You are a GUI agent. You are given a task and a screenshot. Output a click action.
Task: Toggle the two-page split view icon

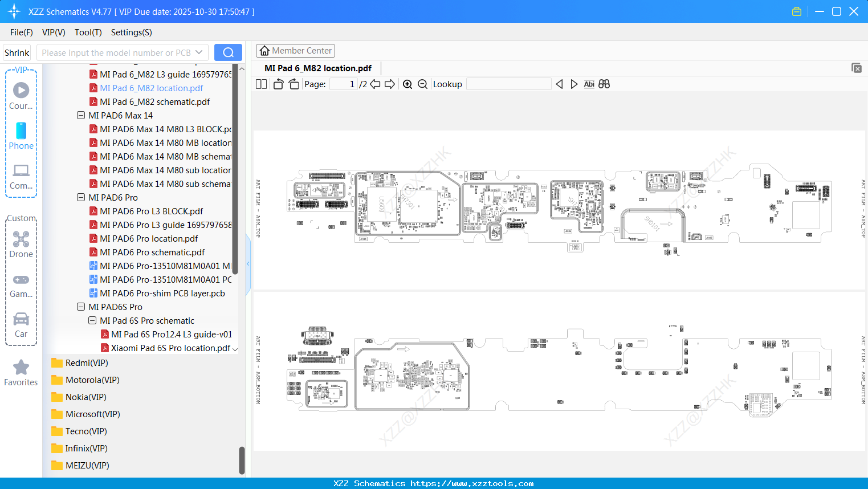pyautogui.click(x=262, y=84)
